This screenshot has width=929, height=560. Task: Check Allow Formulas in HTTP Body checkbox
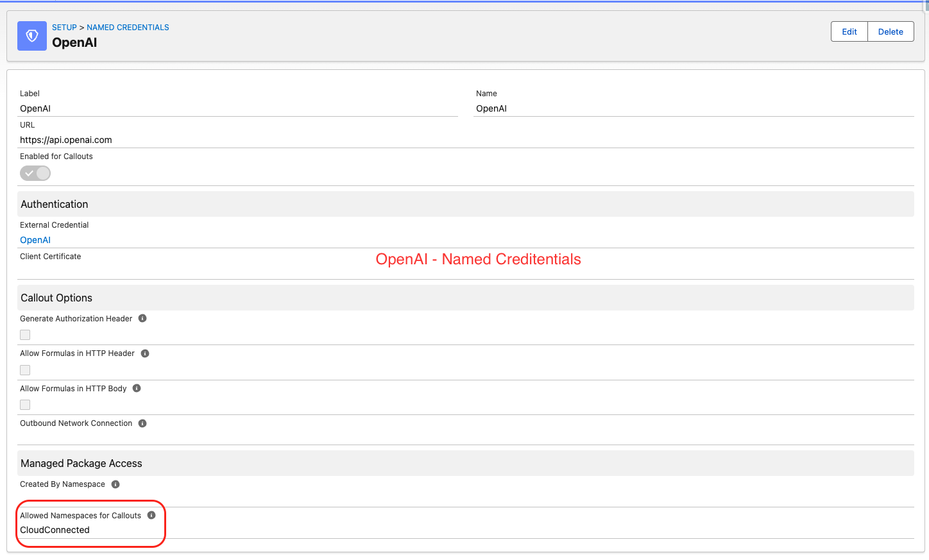(25, 405)
